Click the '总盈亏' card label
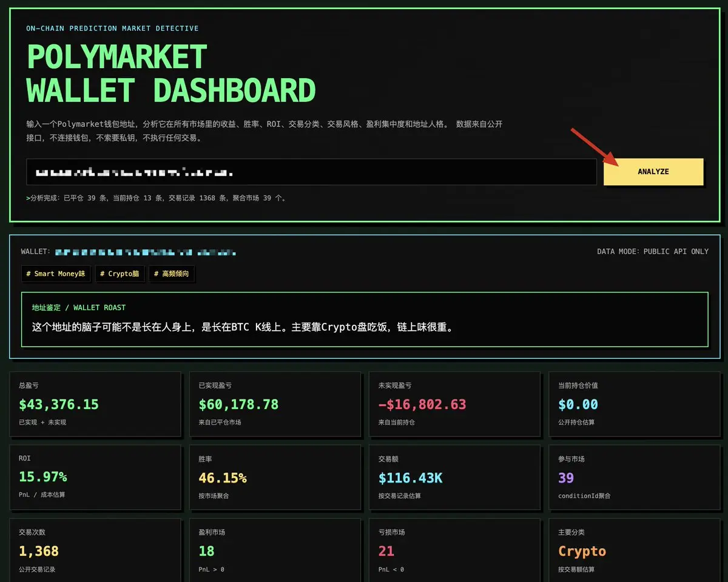The image size is (728, 582). (29, 385)
